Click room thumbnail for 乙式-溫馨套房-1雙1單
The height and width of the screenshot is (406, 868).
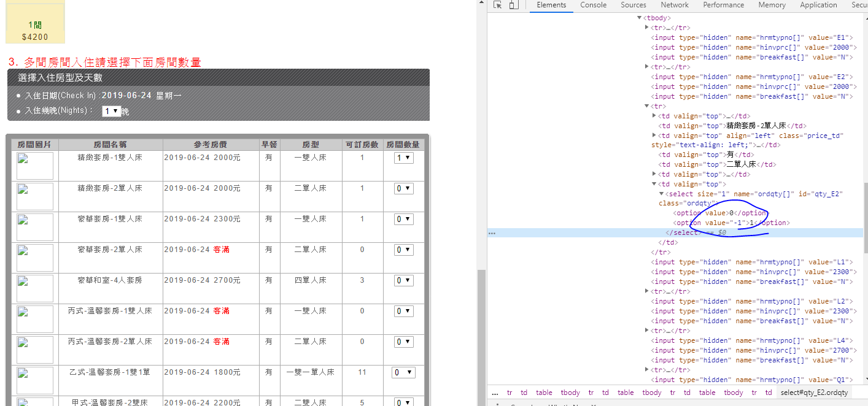coord(35,380)
